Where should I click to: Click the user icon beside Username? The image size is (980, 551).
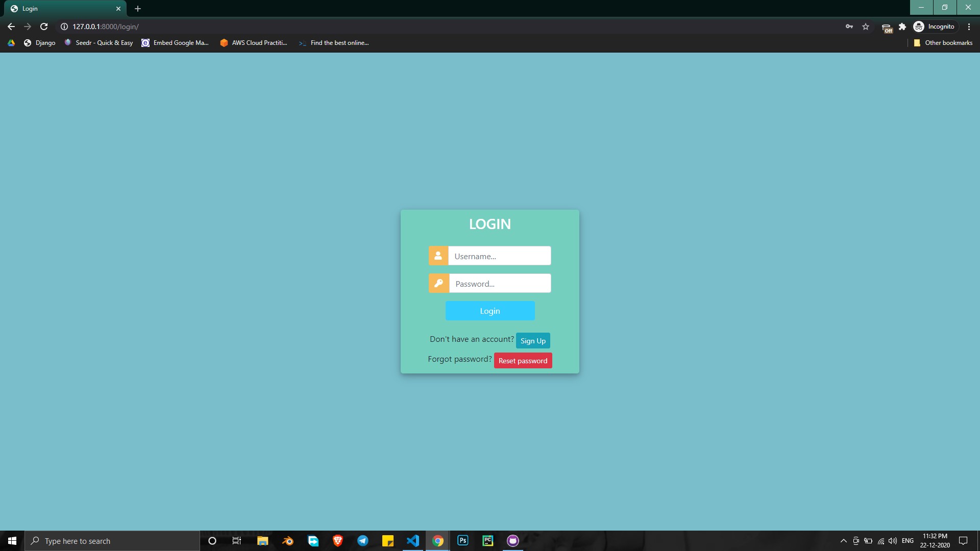tap(438, 256)
